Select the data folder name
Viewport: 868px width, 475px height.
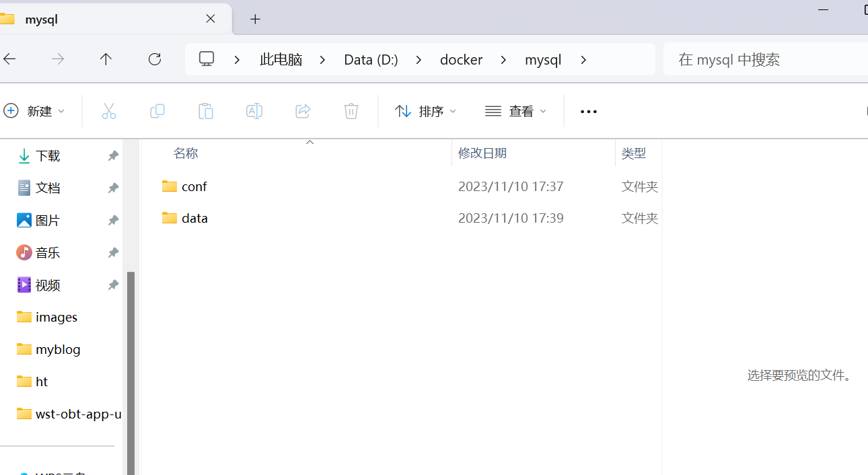pos(194,218)
